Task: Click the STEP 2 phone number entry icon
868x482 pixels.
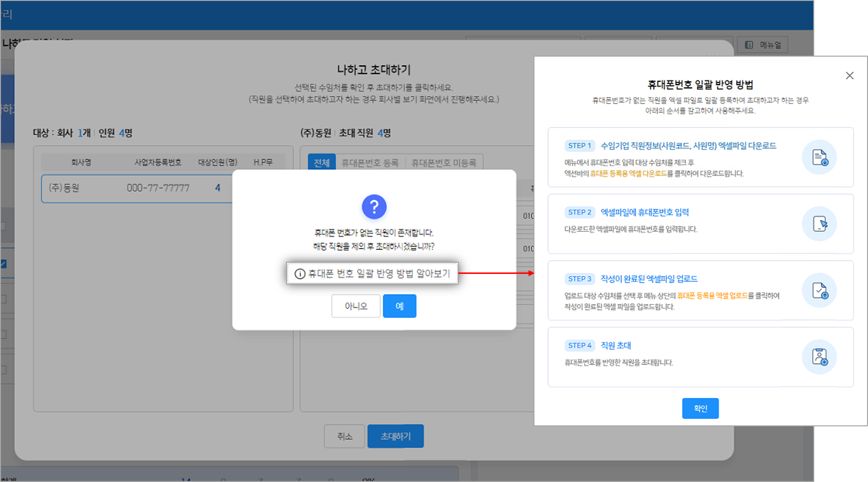Action: (820, 224)
